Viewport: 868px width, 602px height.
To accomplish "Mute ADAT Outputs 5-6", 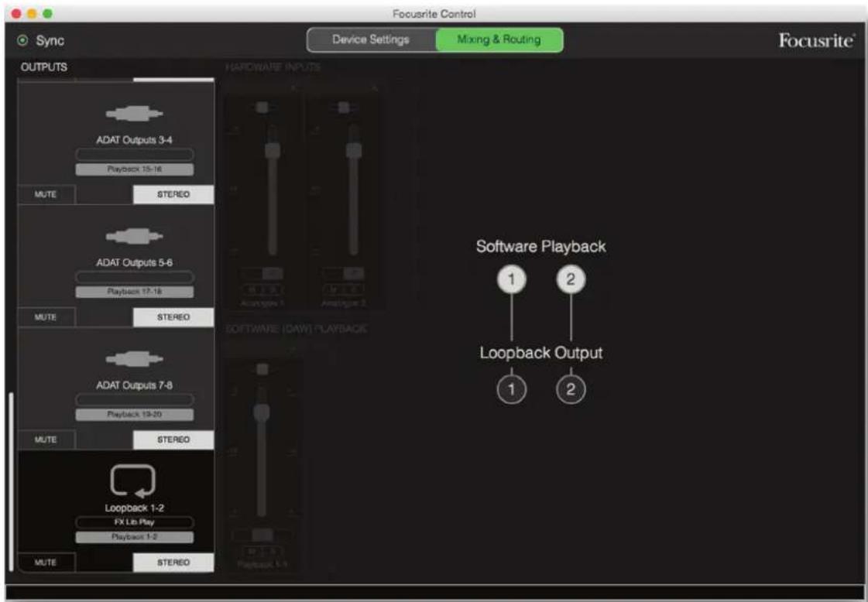I will (46, 317).
